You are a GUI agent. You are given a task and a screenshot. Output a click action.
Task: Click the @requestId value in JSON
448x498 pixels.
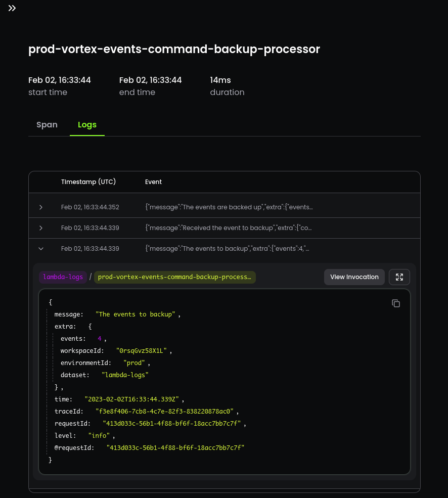[x=175, y=447]
